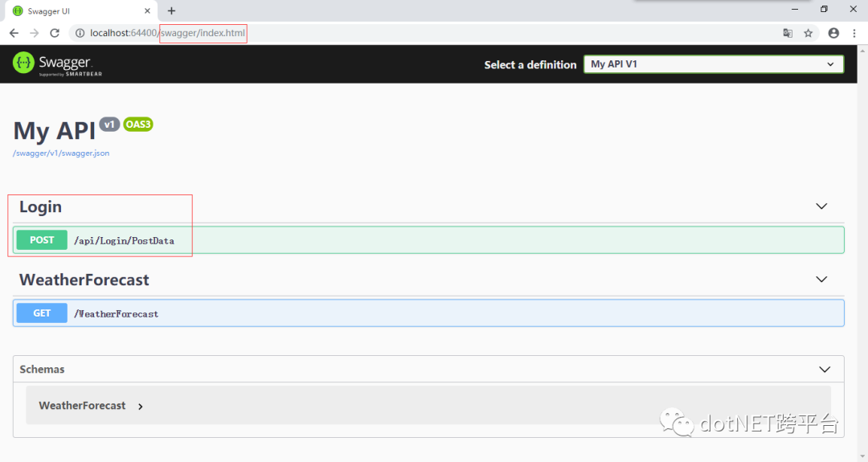Click the WeatherForecast schema name
Screen dimensions: 868x462
pos(82,406)
